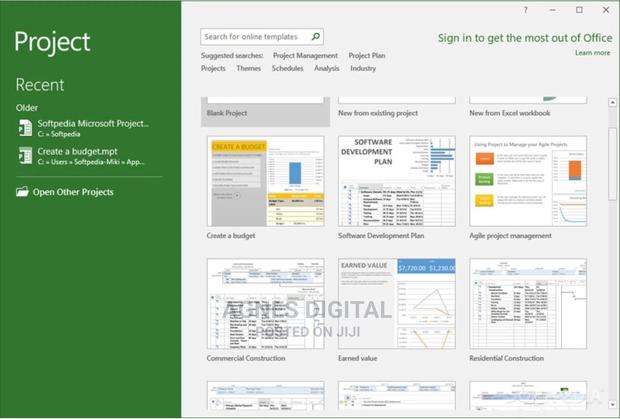620x419 pixels.
Task: Click Open Other Projects
Action: coord(65,192)
